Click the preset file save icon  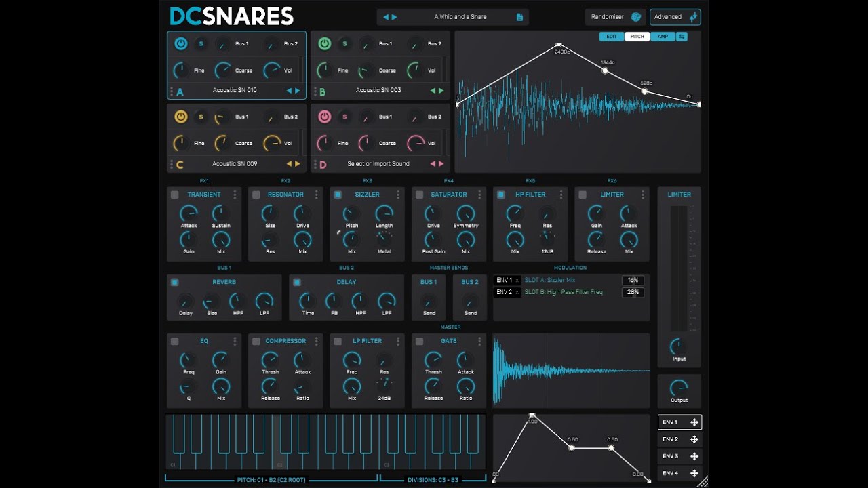tap(520, 17)
